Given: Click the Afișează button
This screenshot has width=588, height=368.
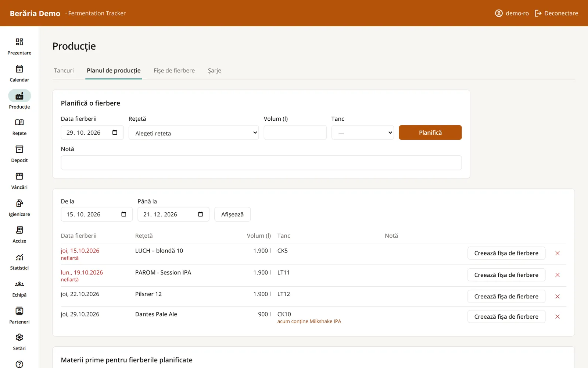Looking at the screenshot, I should tap(233, 214).
